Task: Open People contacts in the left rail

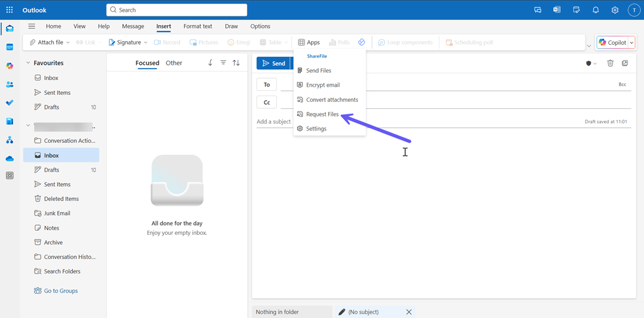Action: coord(9,84)
